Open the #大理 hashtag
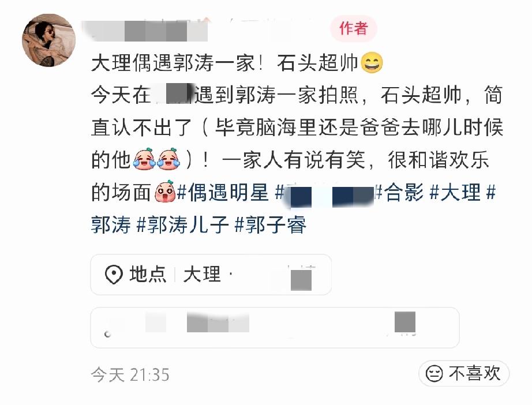The image size is (532, 405). (455, 192)
